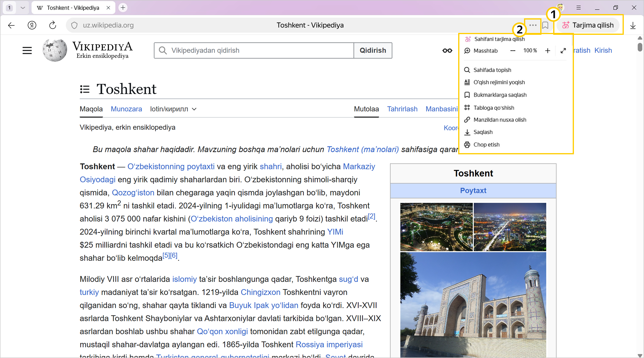Screen dimensions: 644x358
Task: Open the islomiy link
Action: (184, 279)
